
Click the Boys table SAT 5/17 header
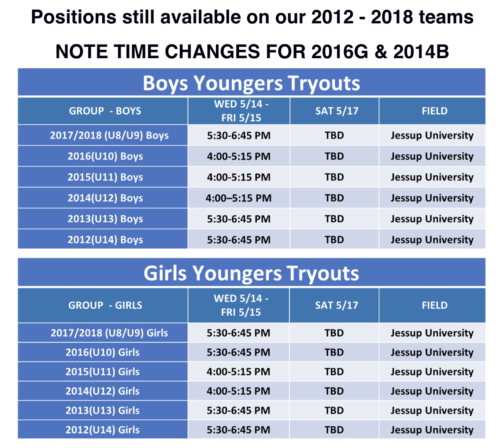coord(334,111)
